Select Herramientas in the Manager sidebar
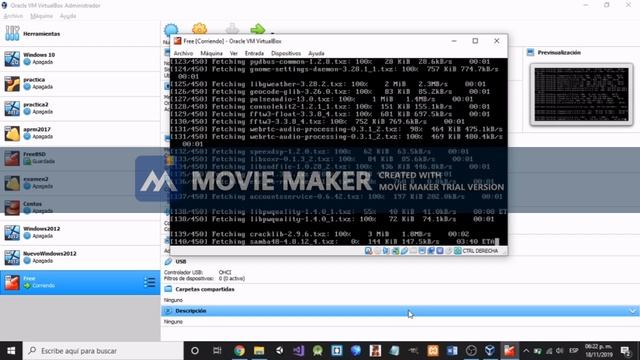640x360 pixels. pyautogui.click(x=80, y=33)
